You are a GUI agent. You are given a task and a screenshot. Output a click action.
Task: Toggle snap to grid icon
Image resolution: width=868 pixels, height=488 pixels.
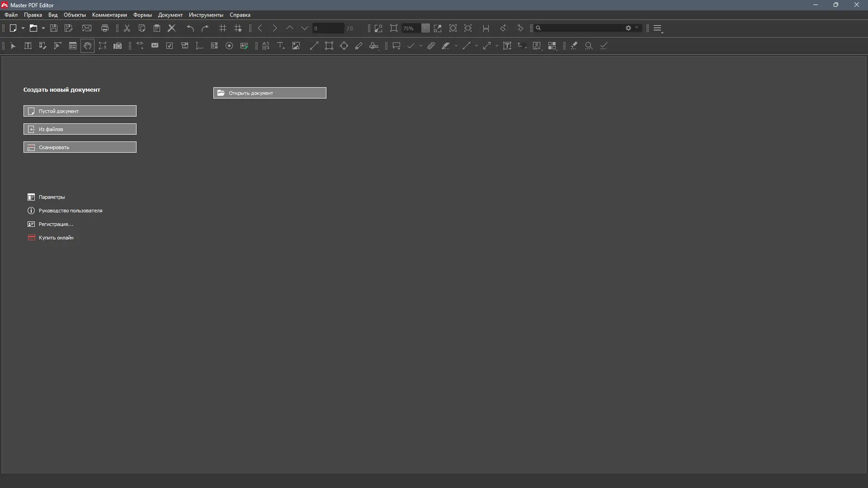238,28
